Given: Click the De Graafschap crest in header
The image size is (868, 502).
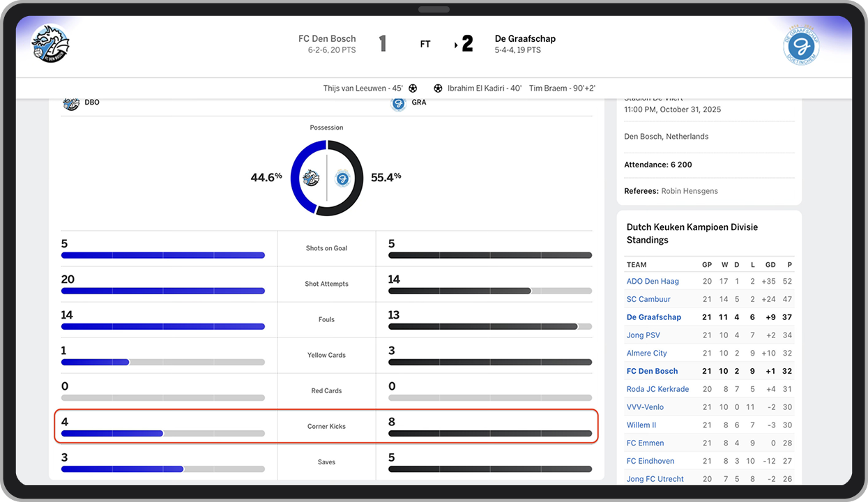Looking at the screenshot, I should 801,47.
